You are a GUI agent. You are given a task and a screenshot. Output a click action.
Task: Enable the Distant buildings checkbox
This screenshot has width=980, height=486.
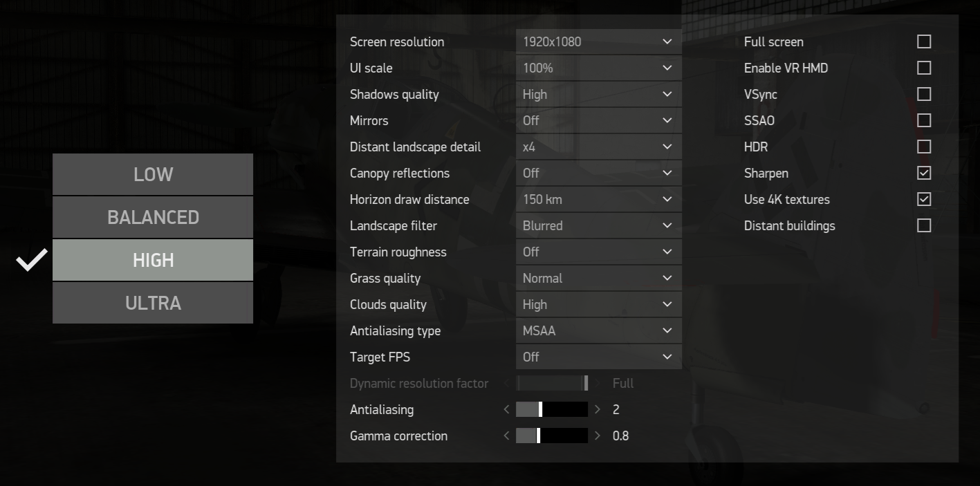(924, 225)
